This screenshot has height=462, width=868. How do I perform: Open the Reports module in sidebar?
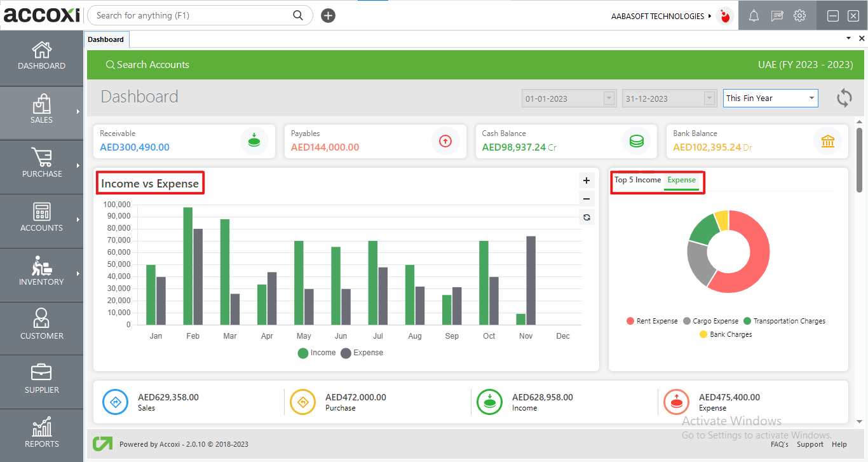42,433
